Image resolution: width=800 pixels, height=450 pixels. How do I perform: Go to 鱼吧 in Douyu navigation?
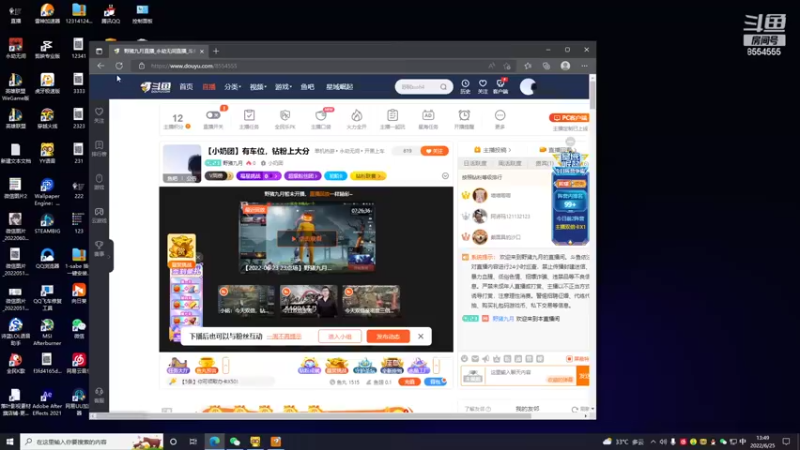[x=307, y=87]
